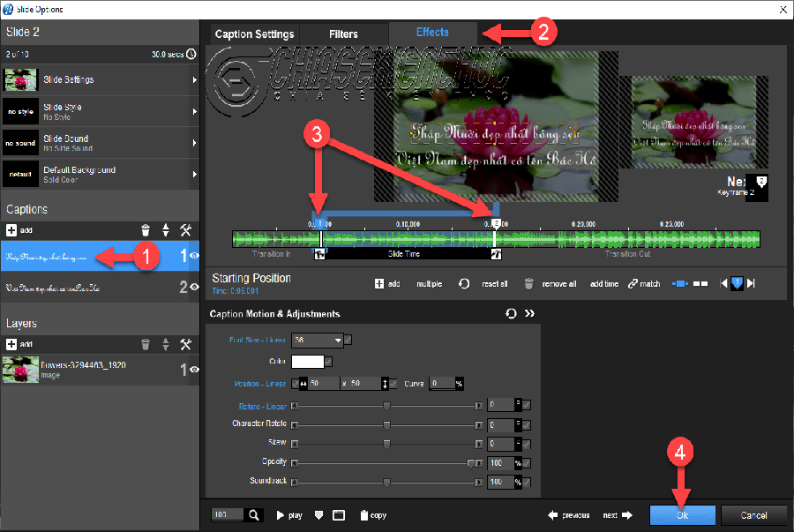Click the Rotate slider handle

tap(386, 406)
